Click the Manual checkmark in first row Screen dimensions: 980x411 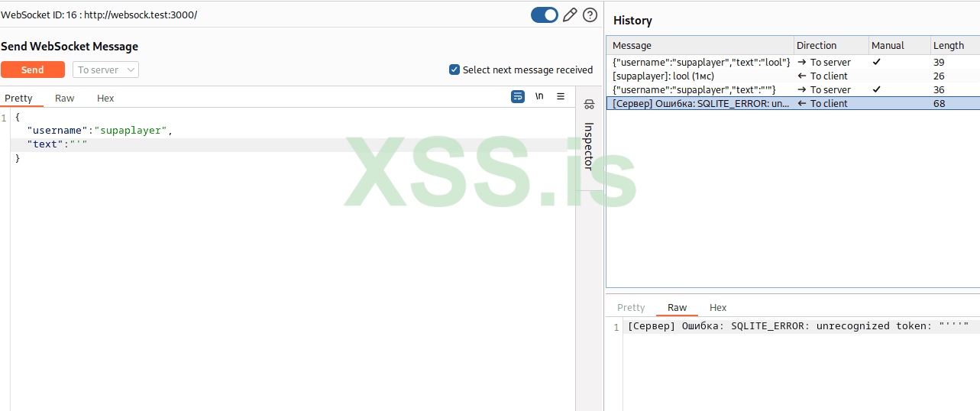click(877, 62)
